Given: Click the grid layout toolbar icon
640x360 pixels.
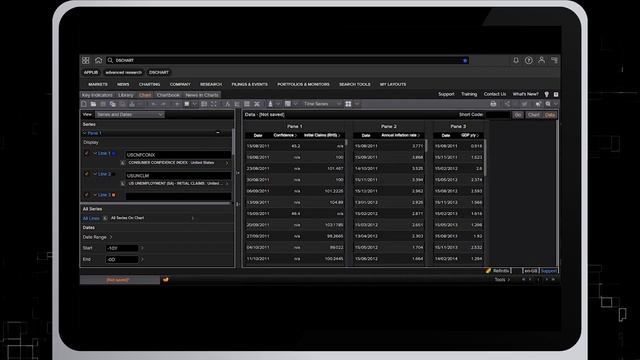Looking at the screenshot, I should (x=348, y=104).
